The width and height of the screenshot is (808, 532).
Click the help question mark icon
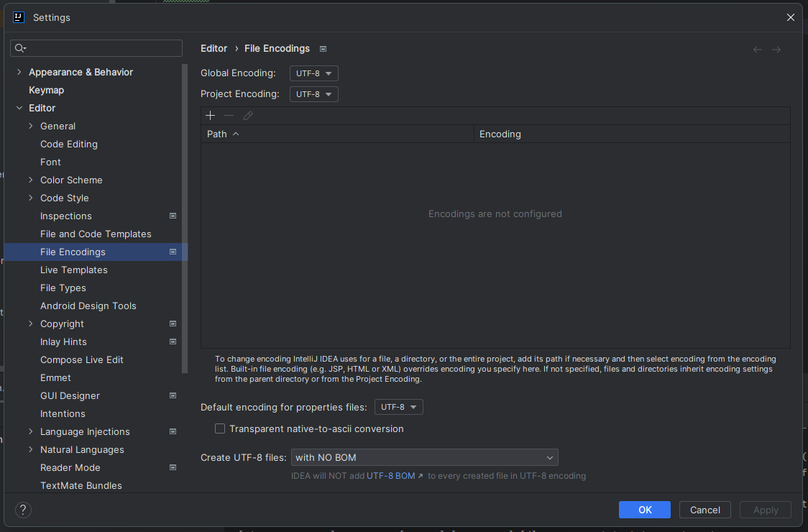click(23, 510)
